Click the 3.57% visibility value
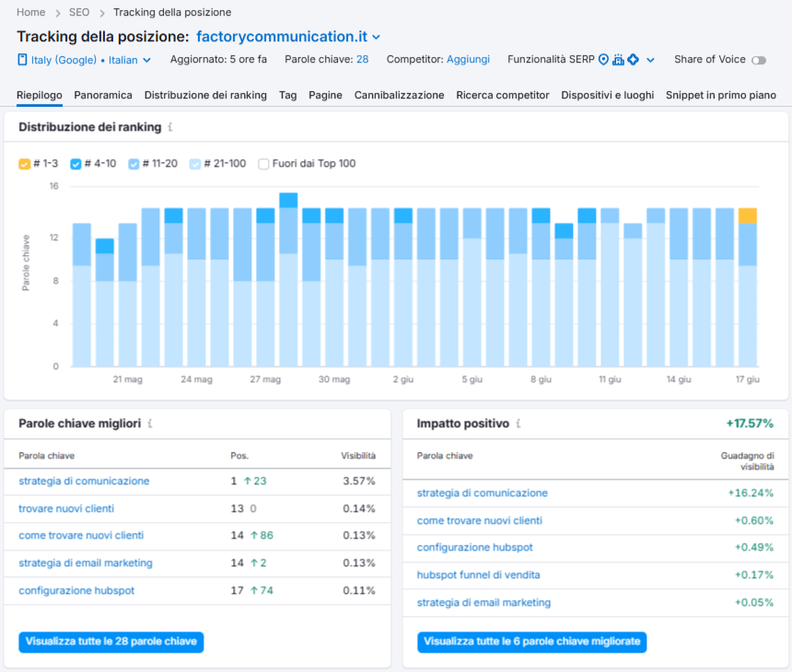Screen dimensions: 792x672 coord(359,481)
